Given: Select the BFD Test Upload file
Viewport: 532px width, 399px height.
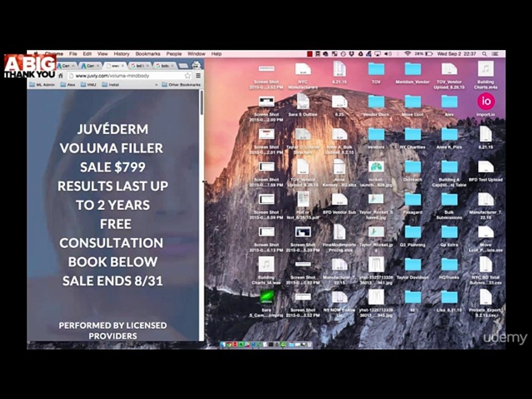Looking at the screenshot, I should [x=485, y=167].
